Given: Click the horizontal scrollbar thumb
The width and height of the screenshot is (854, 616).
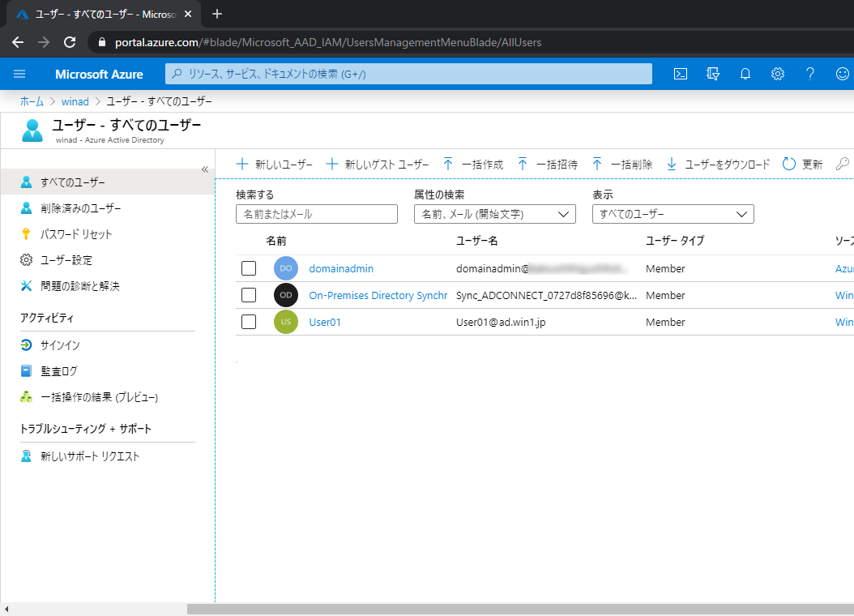Looking at the screenshot, I should click(520, 609).
